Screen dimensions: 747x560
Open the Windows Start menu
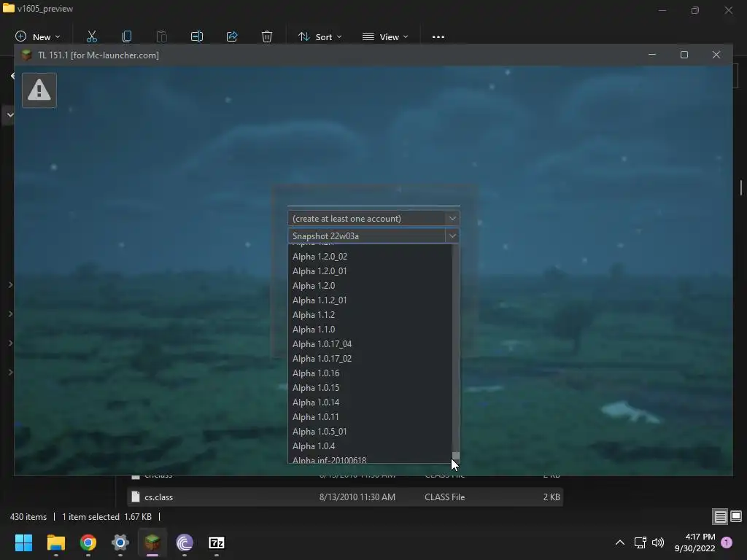[x=23, y=542]
